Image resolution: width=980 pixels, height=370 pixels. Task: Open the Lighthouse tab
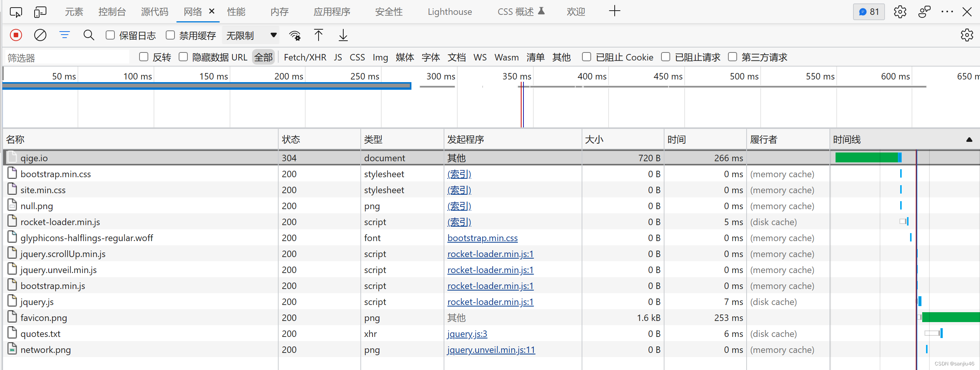(450, 12)
